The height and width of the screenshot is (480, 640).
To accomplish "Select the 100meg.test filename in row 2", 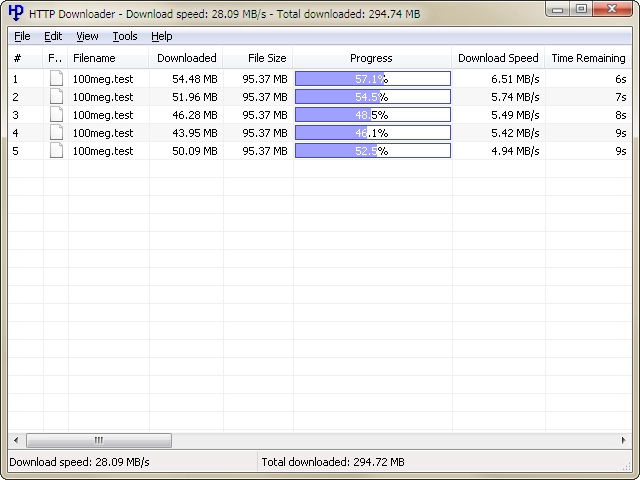I will pos(103,97).
